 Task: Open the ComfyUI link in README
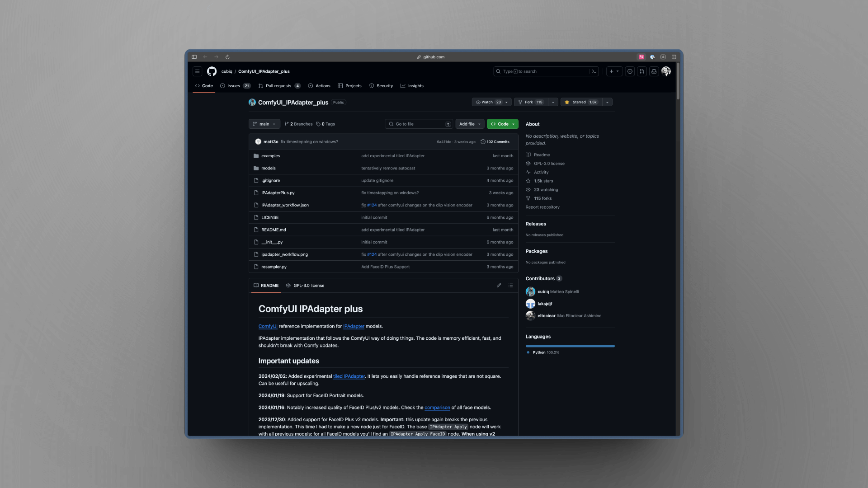pyautogui.click(x=268, y=326)
